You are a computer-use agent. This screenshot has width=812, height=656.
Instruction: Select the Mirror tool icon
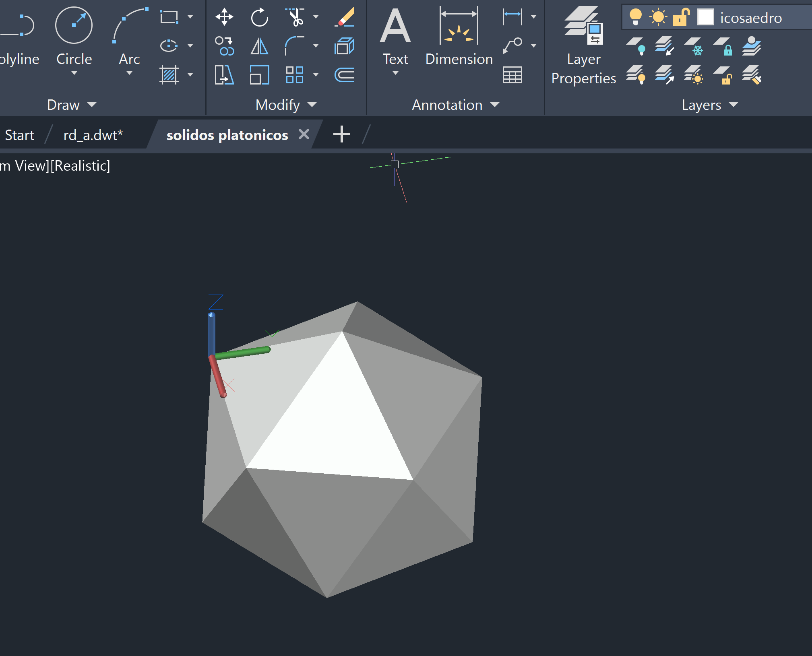click(x=259, y=46)
